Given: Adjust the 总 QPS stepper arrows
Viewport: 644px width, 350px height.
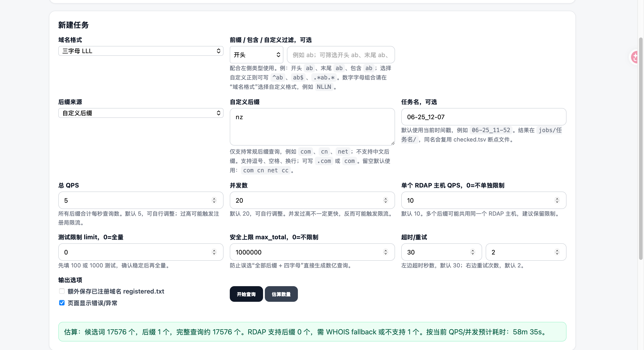Looking at the screenshot, I should pos(214,200).
